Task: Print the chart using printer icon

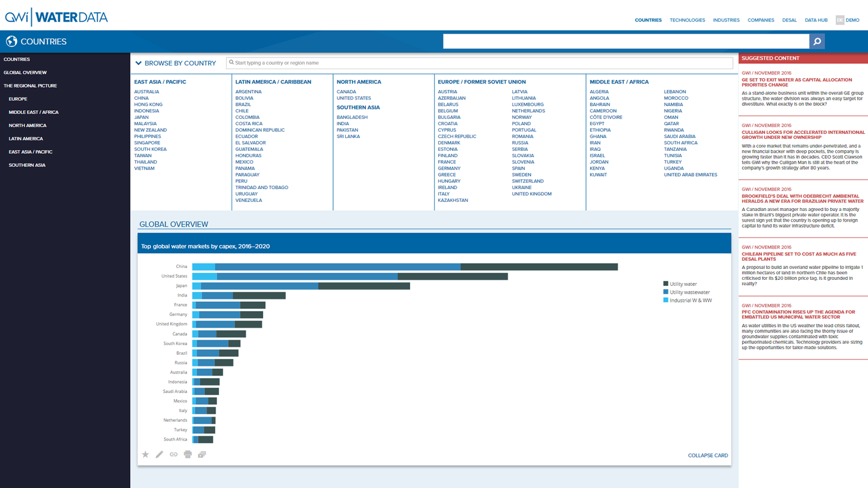Action: 188,454
